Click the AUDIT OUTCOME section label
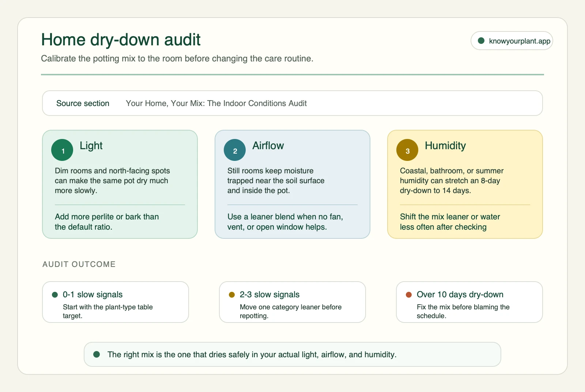 pos(79,264)
